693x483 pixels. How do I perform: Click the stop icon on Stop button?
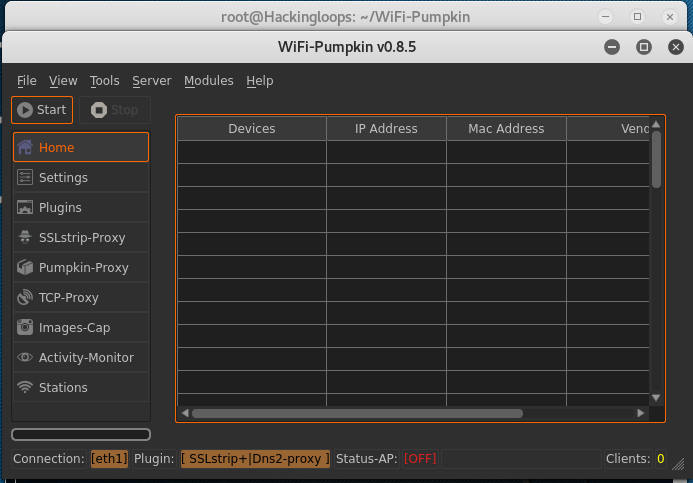click(99, 110)
